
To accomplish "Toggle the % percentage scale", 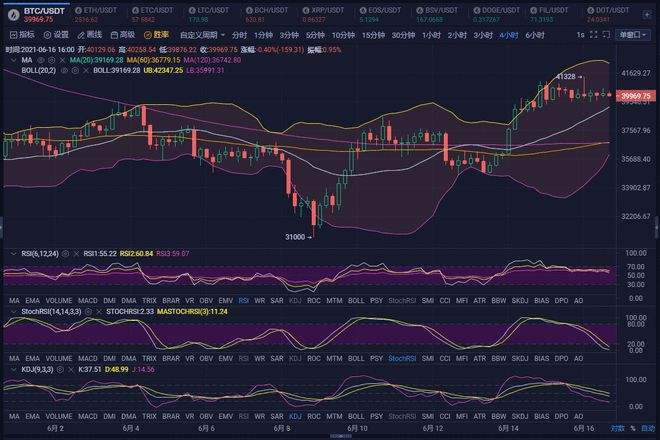I will click(x=632, y=429).
